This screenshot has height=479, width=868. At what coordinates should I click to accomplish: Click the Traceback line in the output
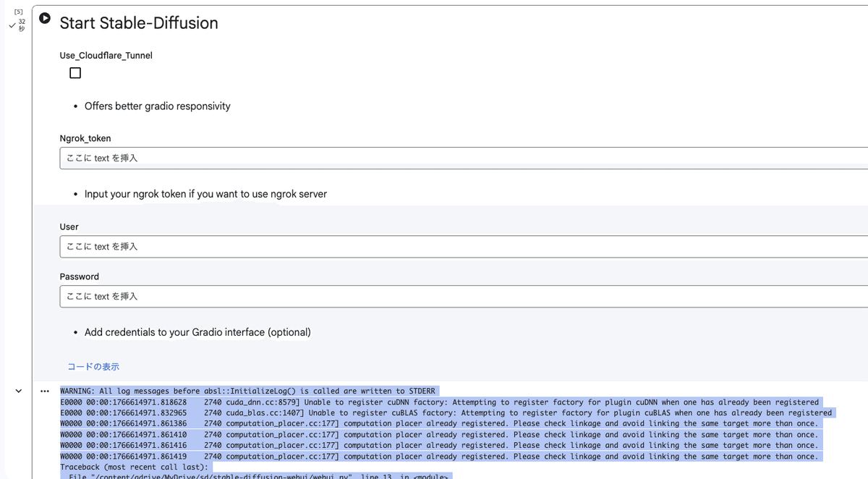tap(134, 467)
